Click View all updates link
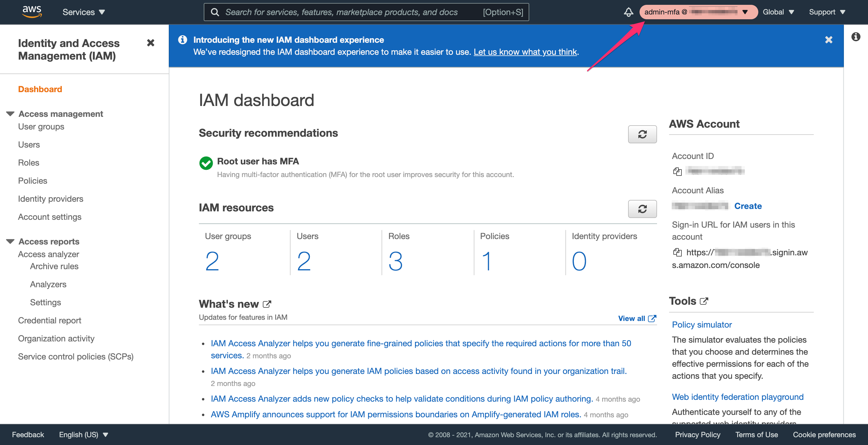 point(637,319)
